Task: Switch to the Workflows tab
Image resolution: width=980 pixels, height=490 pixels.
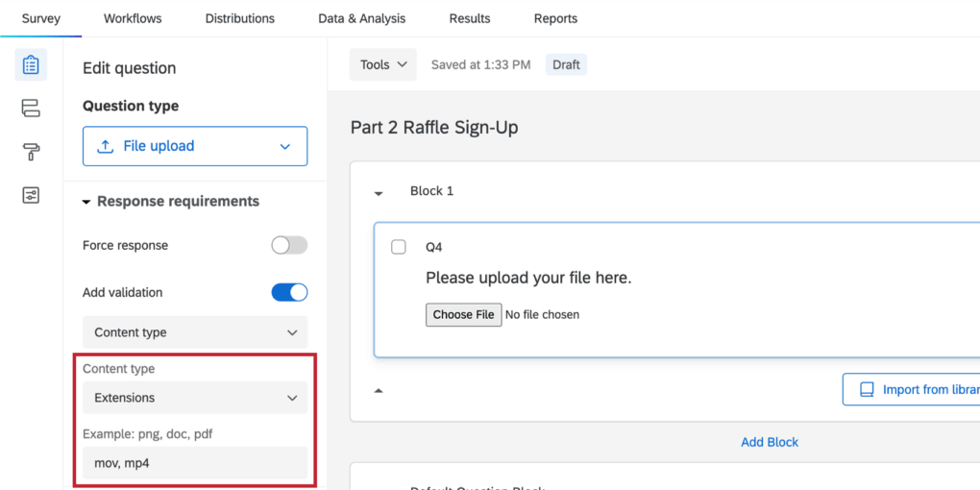Action: (x=133, y=18)
